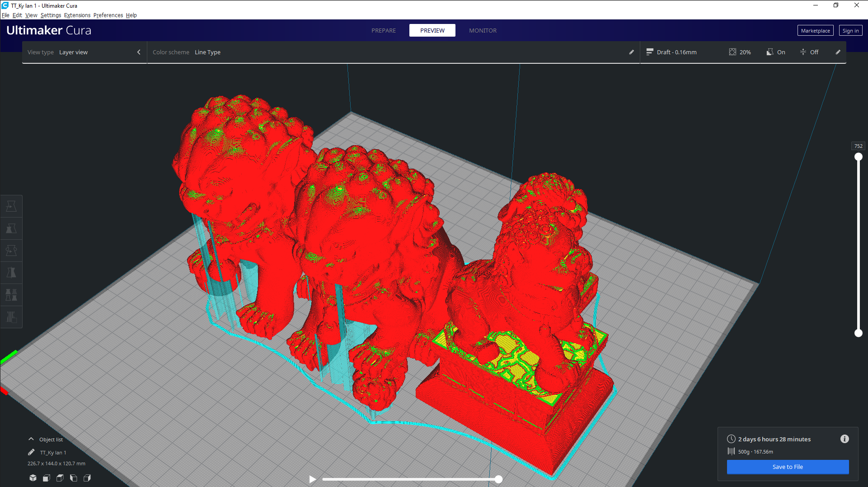Play the layer simulation
The width and height of the screenshot is (868, 487).
[x=312, y=479]
